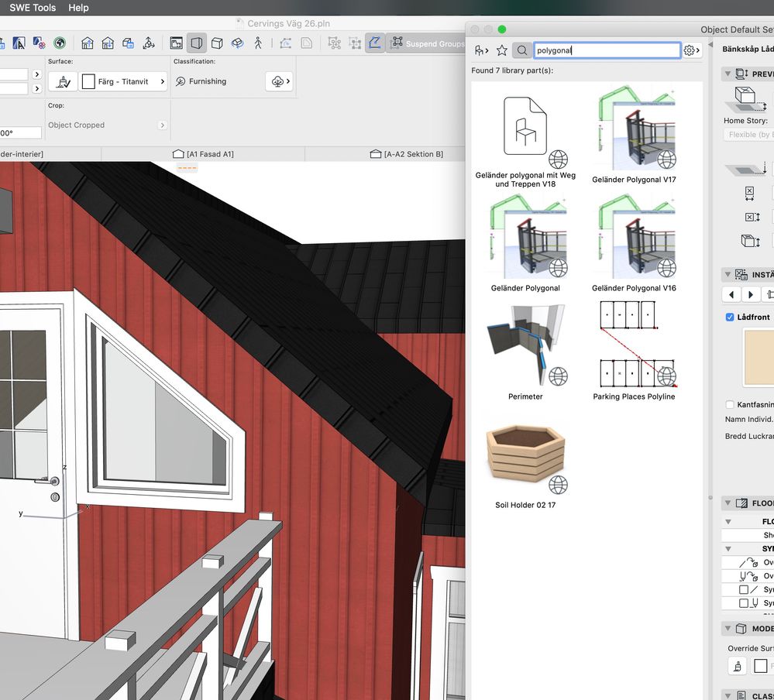Open the gear settings menu beside search
774x700 pixels.
(x=691, y=50)
